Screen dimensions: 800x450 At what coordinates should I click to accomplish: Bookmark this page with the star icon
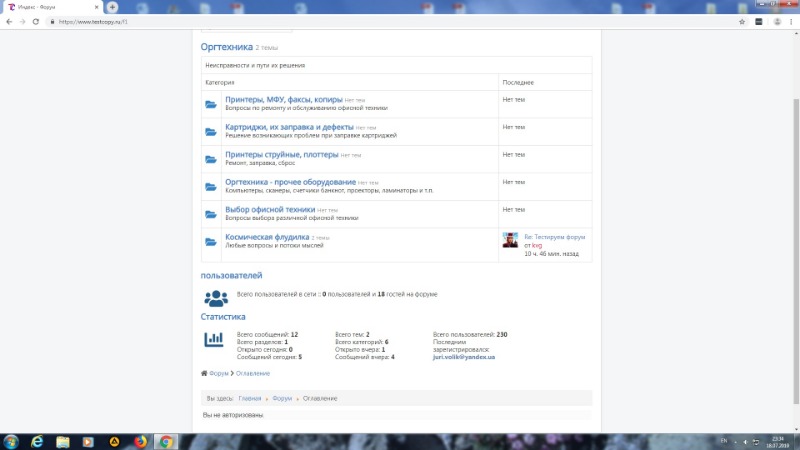[740, 21]
